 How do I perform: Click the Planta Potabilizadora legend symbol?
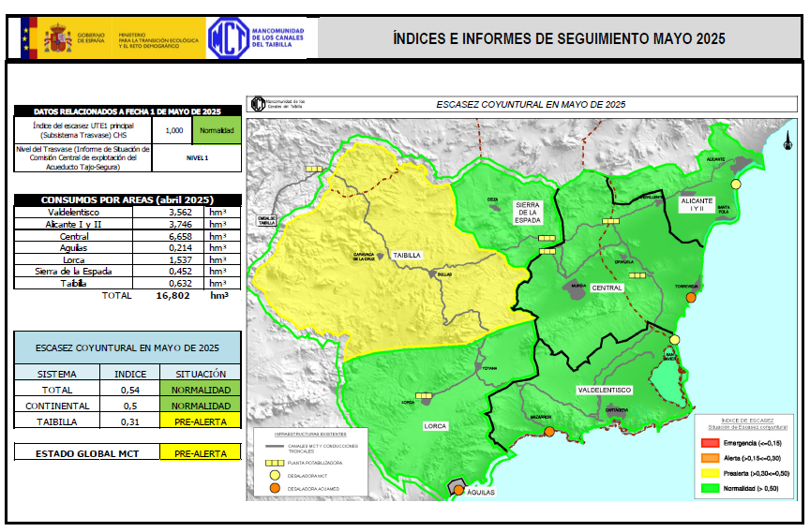point(273,463)
